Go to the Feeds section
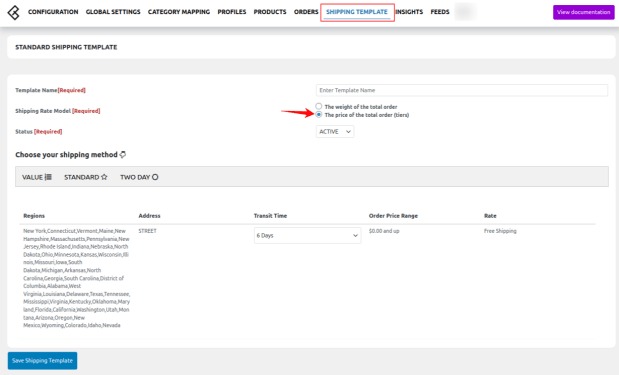Image resolution: width=619 pixels, height=375 pixels. tap(440, 12)
